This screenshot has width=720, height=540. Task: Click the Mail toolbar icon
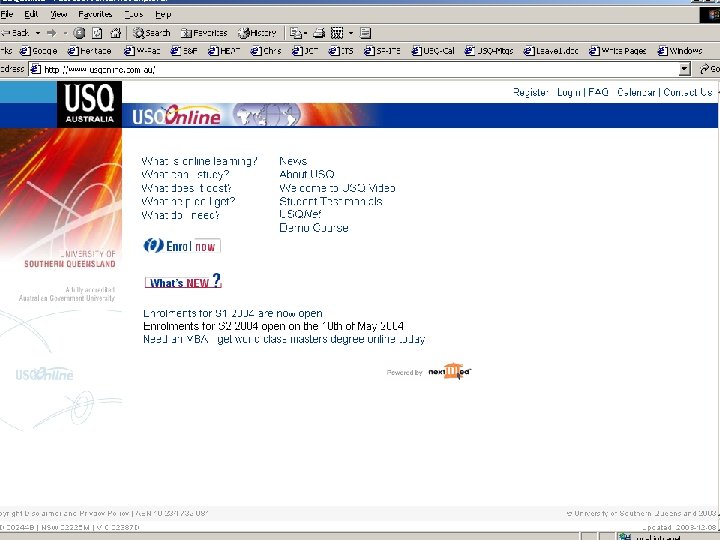click(x=296, y=33)
